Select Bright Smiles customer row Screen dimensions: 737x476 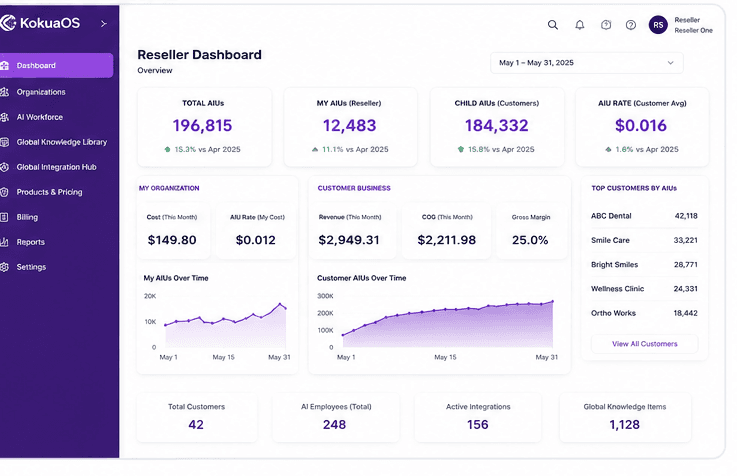(644, 265)
